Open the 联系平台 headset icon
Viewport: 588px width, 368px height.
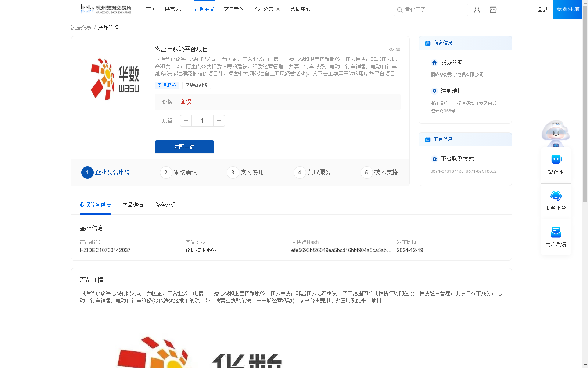(556, 196)
